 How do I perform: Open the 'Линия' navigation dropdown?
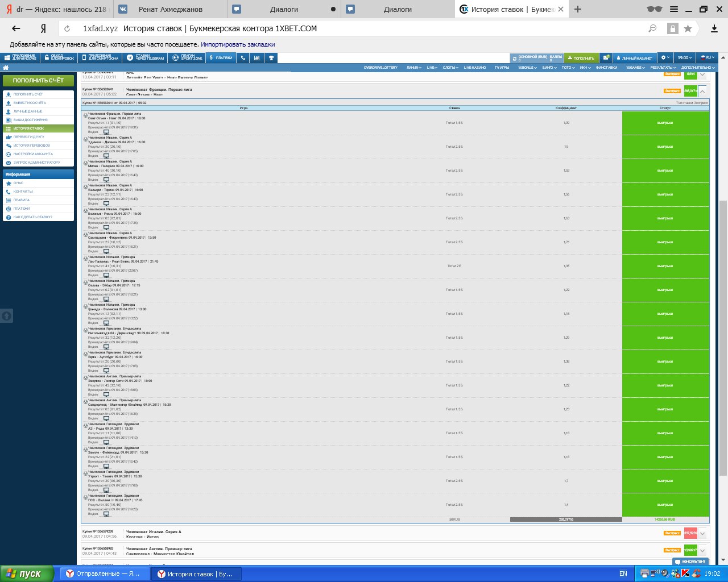[x=413, y=68]
